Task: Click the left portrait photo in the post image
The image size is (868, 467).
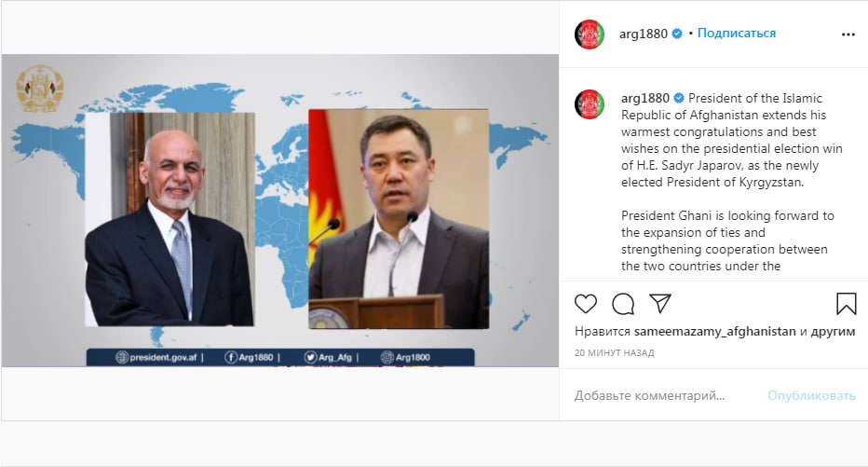Action: 170,219
